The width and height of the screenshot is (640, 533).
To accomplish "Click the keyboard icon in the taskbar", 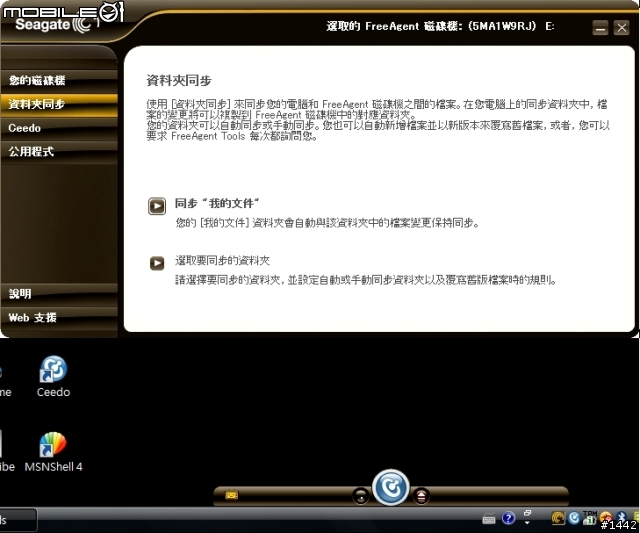I will pos(489,519).
